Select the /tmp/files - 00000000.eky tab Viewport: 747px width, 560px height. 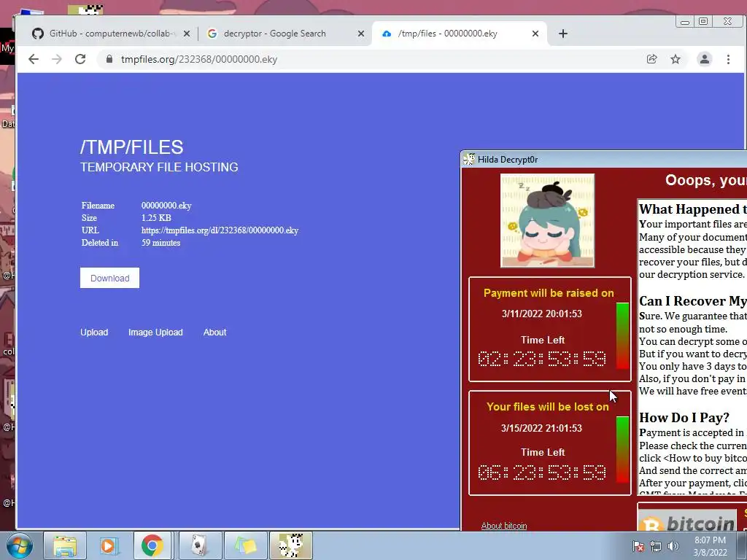460,34
